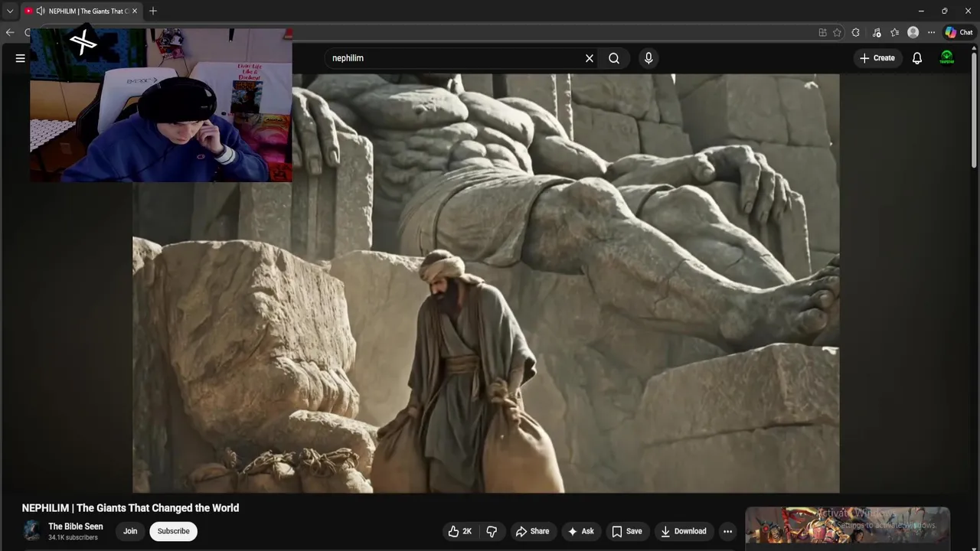Open the YouTube hamburger guide menu

21,58
